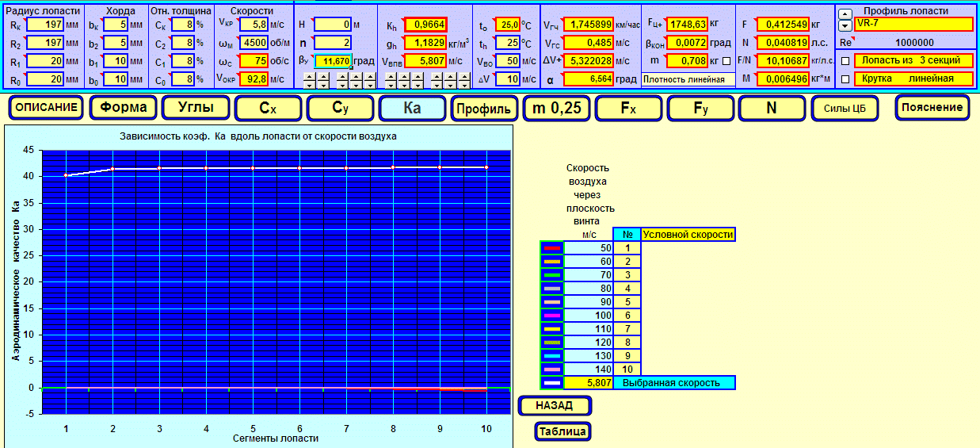980x448 pixels.
Task: Click rightmost spinner down arrow beneath Vвпв field
Action: point(463,84)
